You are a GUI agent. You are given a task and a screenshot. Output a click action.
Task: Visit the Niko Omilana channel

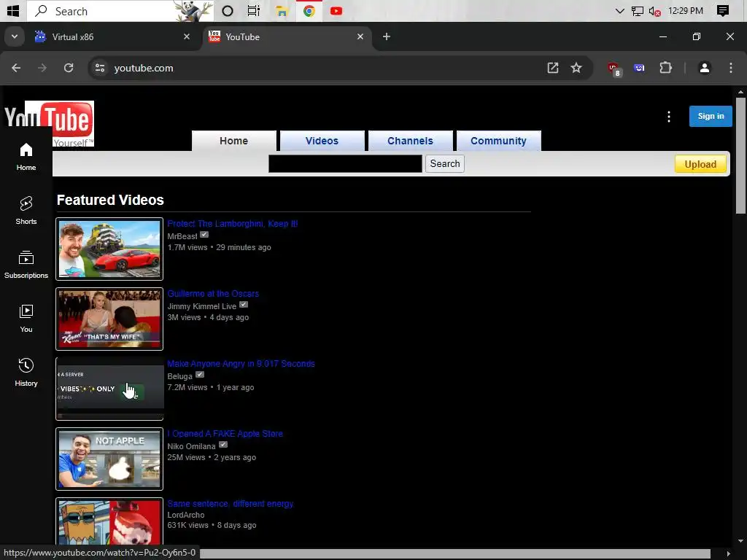[x=192, y=446]
